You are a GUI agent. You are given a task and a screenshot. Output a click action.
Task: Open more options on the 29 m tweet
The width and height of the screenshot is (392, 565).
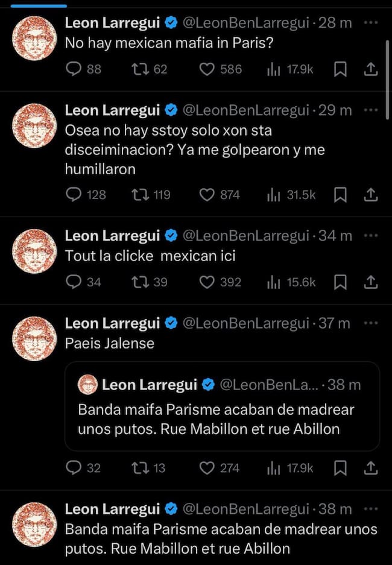point(372,110)
